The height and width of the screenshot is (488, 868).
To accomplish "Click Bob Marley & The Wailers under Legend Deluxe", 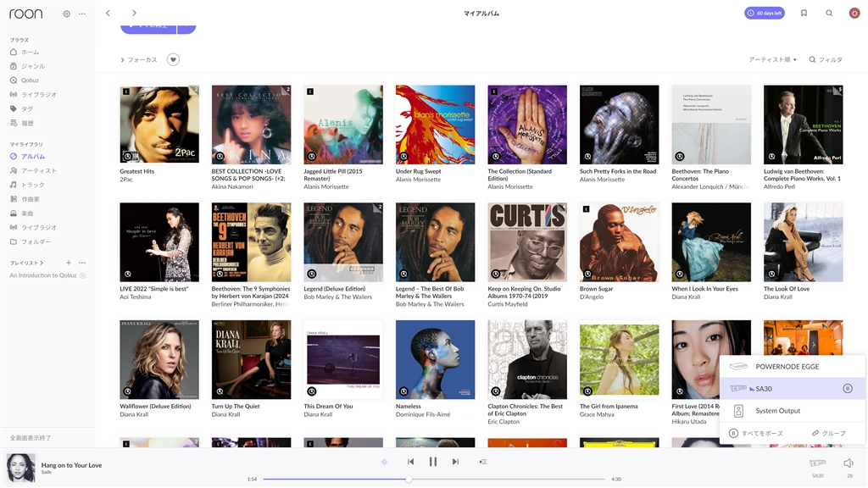I will [x=337, y=297].
